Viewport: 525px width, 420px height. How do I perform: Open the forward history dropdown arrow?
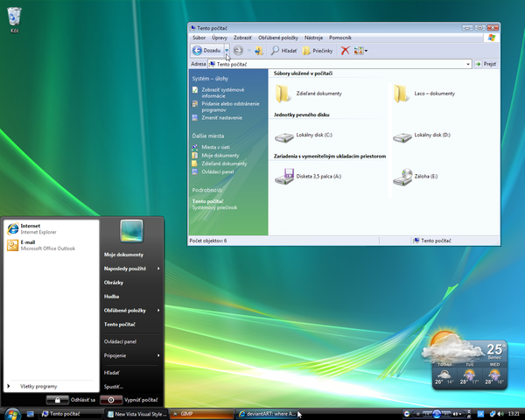point(249,51)
